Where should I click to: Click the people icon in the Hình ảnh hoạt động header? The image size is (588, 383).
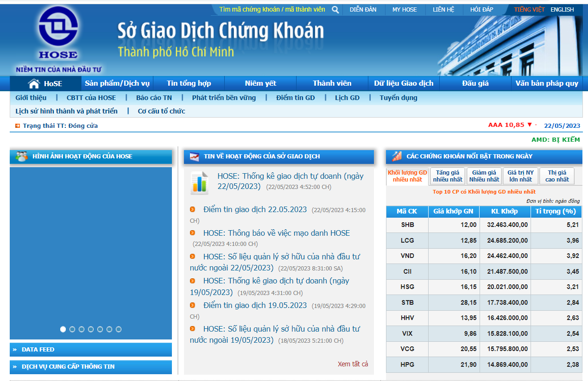click(x=21, y=157)
